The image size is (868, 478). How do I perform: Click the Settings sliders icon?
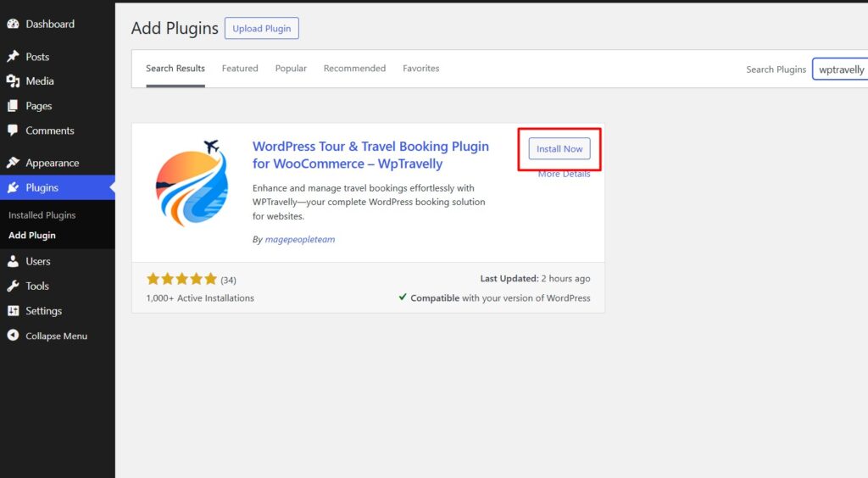tap(13, 311)
